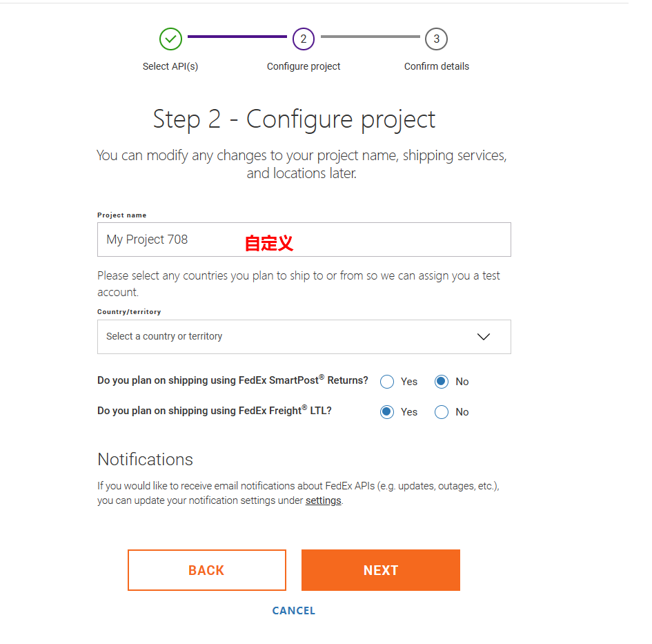Click the Configure project step label
This screenshot has height=644, width=652.
pos(304,67)
